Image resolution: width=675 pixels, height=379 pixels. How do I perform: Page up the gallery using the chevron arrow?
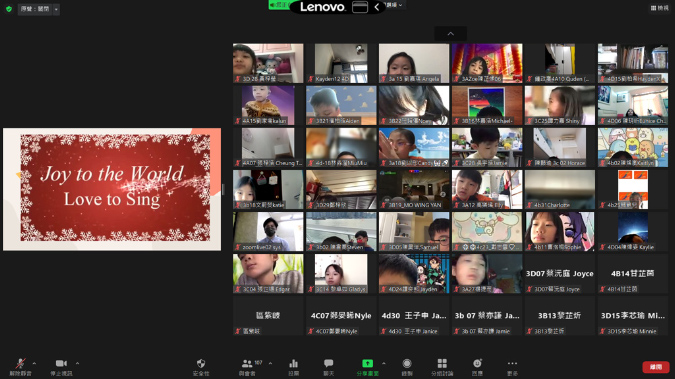tap(451, 34)
